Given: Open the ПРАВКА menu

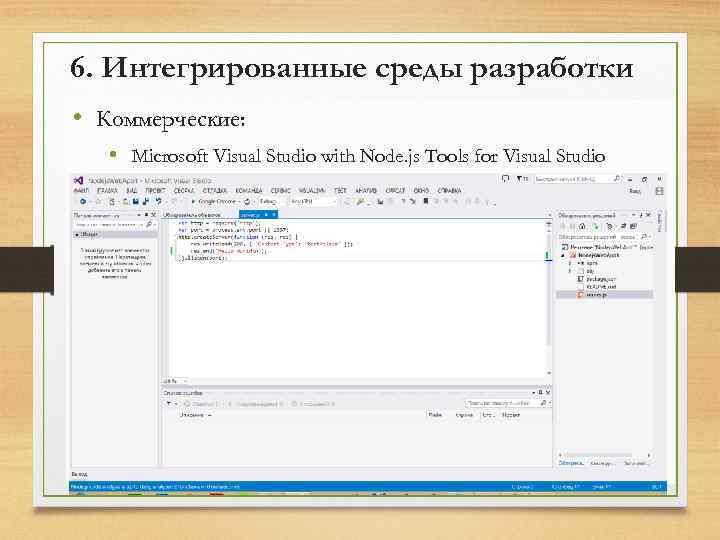Looking at the screenshot, I should (107, 191).
